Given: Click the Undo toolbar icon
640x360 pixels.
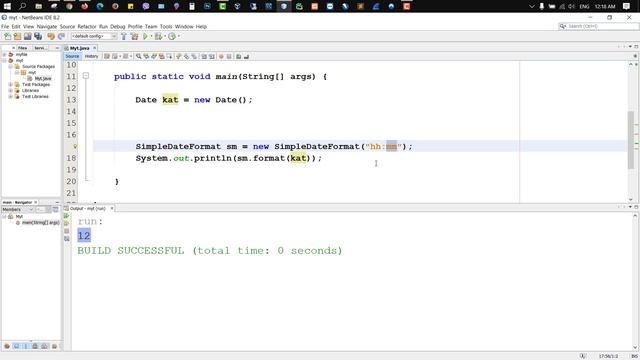Looking at the screenshot, I should [x=51, y=36].
